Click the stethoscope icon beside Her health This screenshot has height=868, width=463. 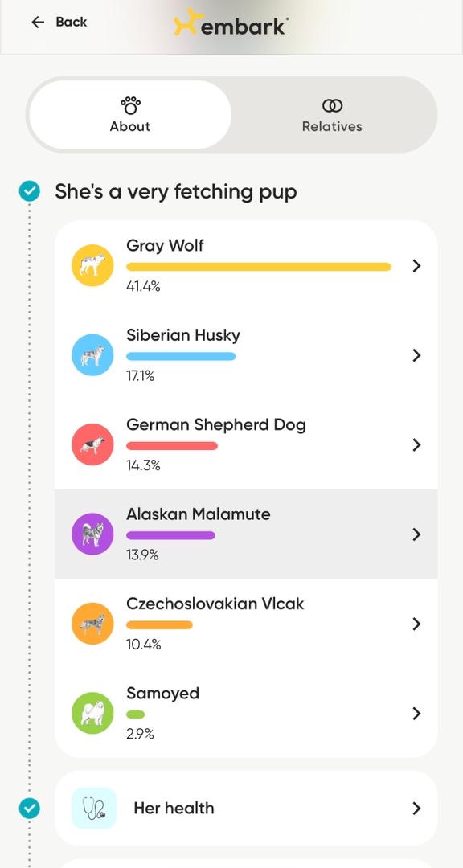click(93, 808)
